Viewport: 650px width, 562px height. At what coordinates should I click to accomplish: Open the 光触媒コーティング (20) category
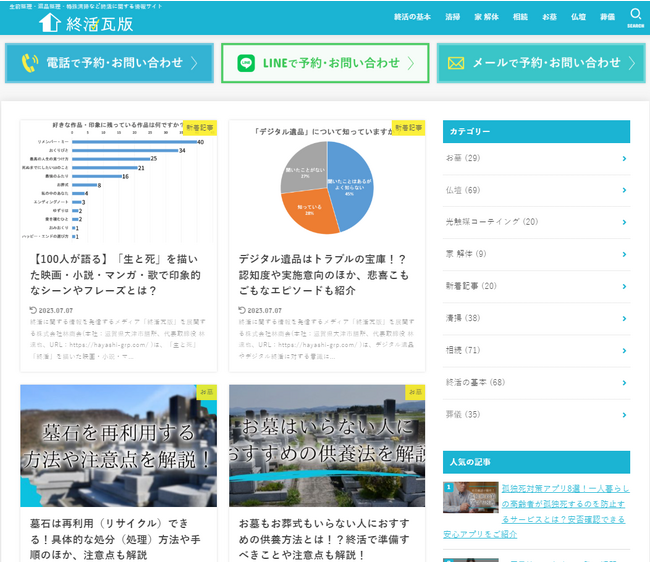click(x=492, y=222)
